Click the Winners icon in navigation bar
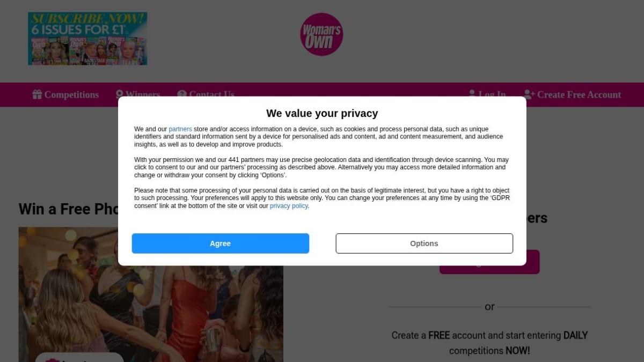 [x=120, y=94]
